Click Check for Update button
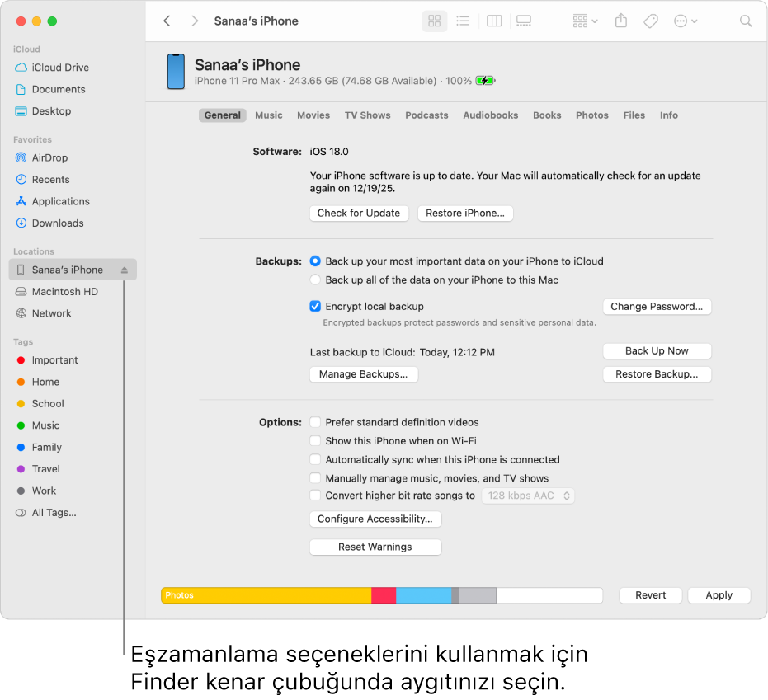The height and width of the screenshot is (700, 768). pos(359,214)
